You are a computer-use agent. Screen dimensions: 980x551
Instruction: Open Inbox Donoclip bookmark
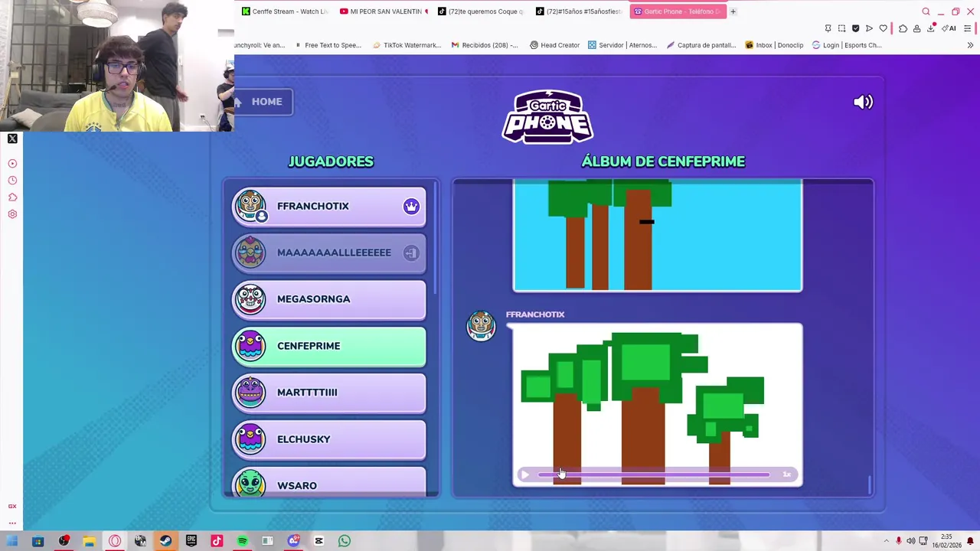774,45
